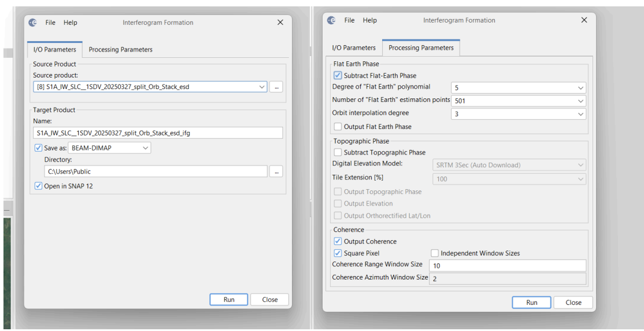Open Flat Earth estimation points dropdown
The image size is (644, 331).
click(x=519, y=101)
